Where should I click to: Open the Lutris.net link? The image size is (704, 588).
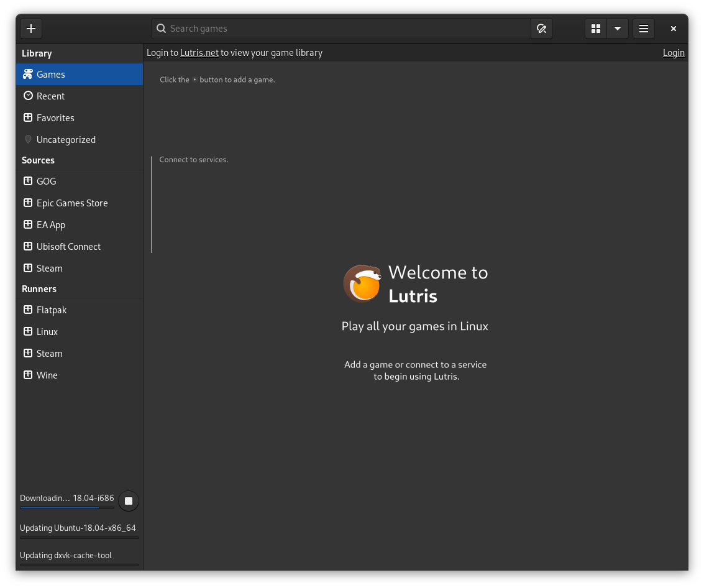199,52
